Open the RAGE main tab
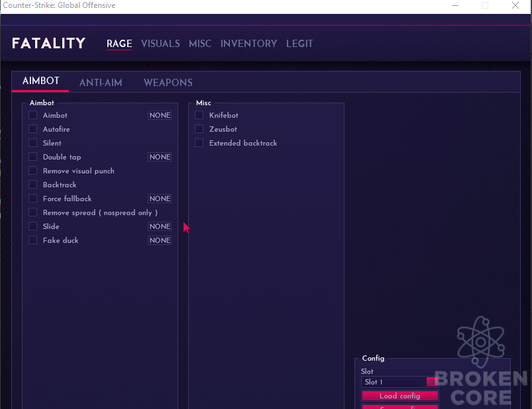This screenshot has width=532, height=409. 119,44
